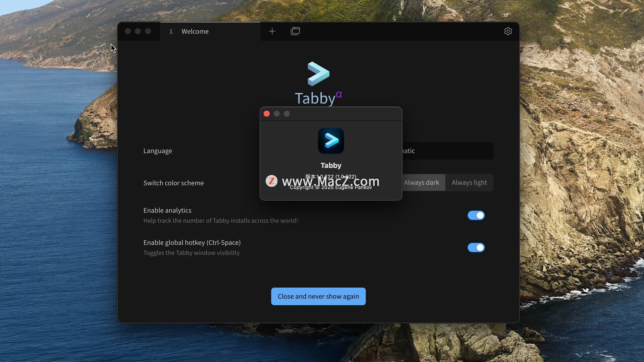
Task: Open Tabby settings gear icon
Action: 508,31
